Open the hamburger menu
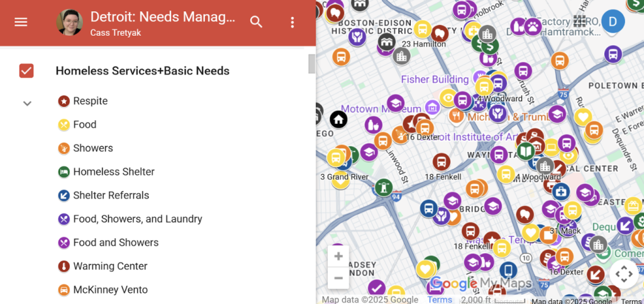 (21, 22)
